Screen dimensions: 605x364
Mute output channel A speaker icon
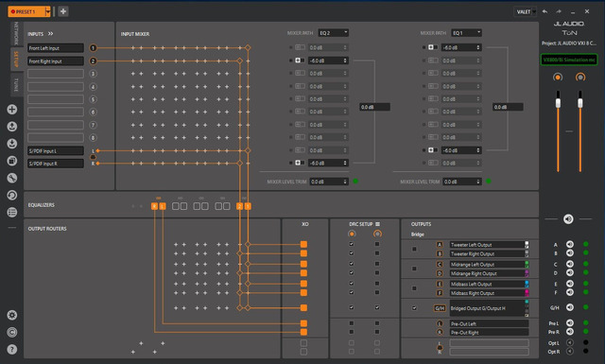tap(569, 244)
